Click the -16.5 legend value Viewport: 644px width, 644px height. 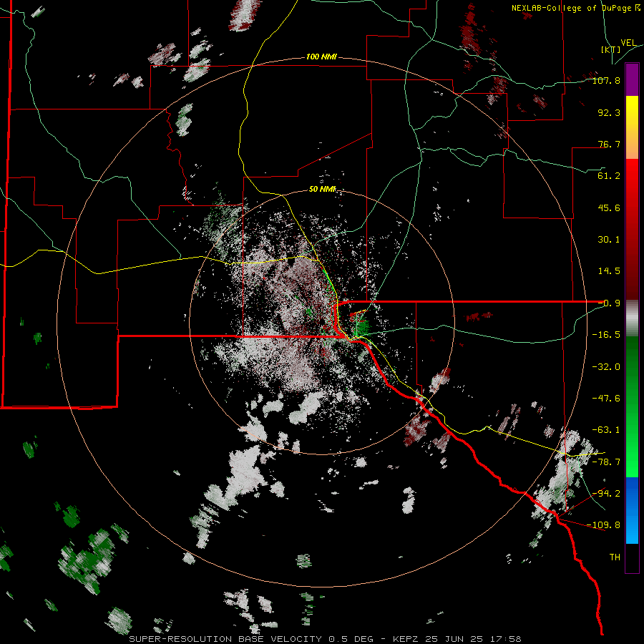606,335
